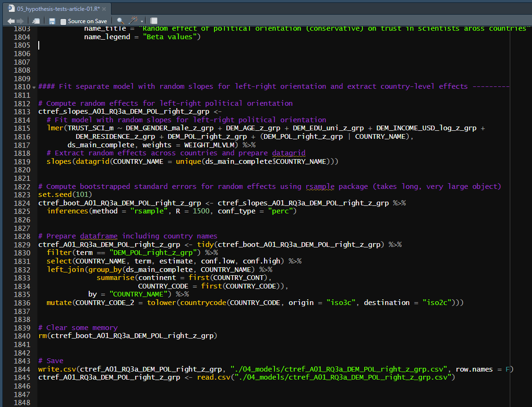Enable the Source on Save checkbox
Screen dimensions: 532x407
tap(63, 21)
